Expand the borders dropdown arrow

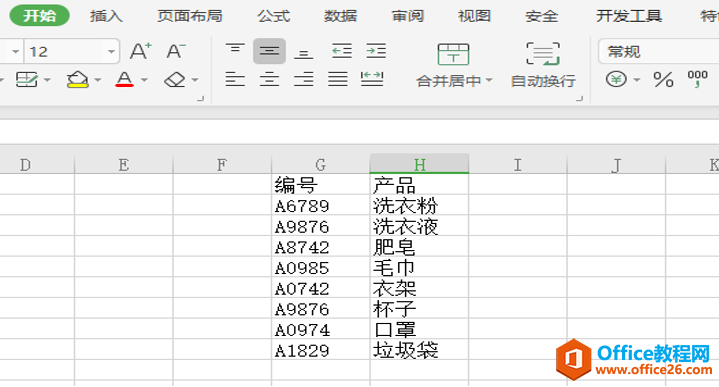pos(47,80)
